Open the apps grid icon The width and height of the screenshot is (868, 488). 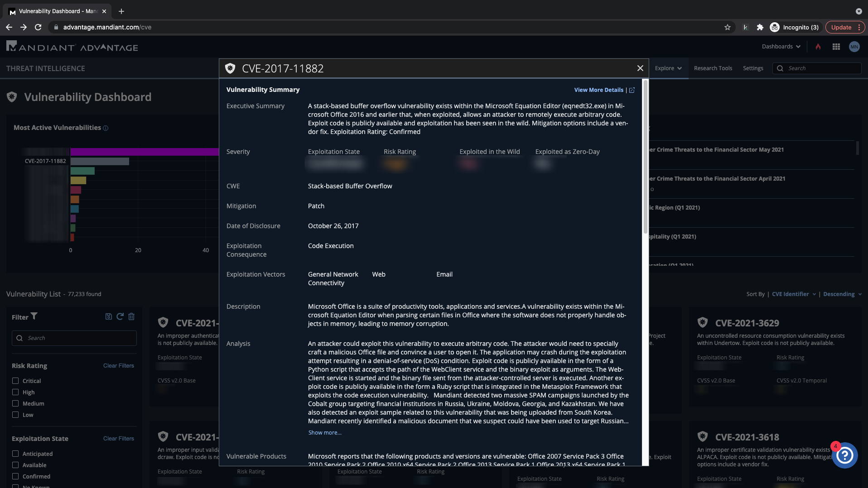tap(836, 47)
